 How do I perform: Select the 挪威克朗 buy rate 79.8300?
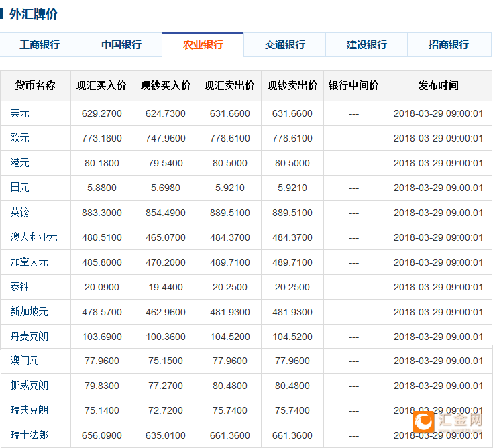tap(101, 386)
